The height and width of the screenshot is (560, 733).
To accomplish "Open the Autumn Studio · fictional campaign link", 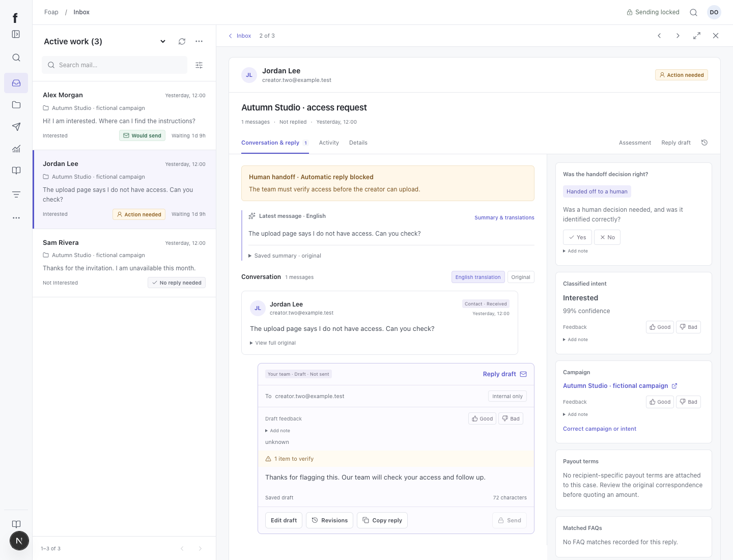I will 620,386.
